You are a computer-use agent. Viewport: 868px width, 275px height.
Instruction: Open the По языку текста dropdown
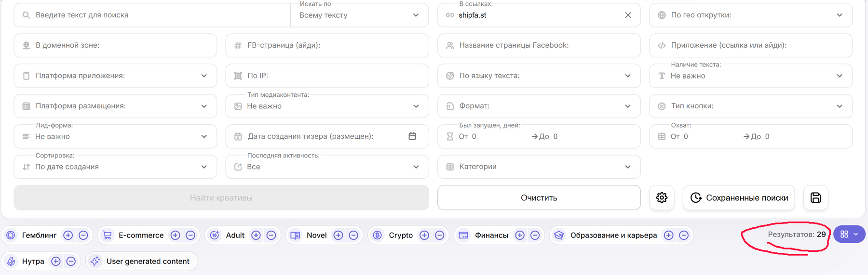click(x=539, y=76)
